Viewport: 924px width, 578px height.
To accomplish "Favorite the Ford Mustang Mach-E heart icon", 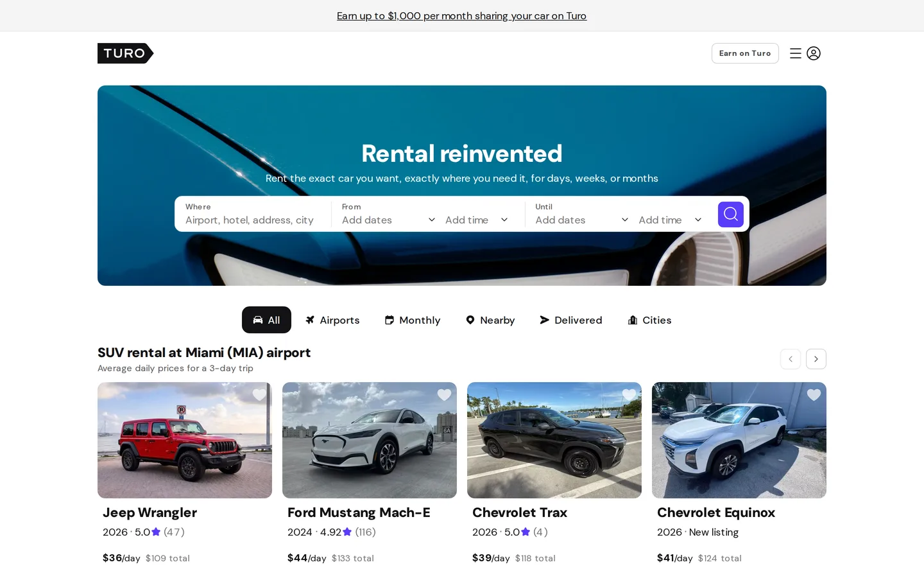I will [444, 395].
